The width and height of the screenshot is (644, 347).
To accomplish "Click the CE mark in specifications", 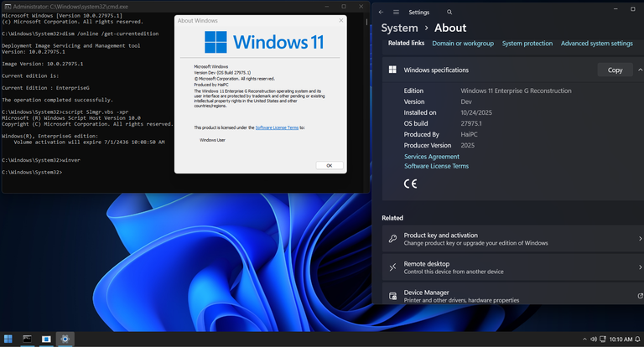I will coord(410,184).
